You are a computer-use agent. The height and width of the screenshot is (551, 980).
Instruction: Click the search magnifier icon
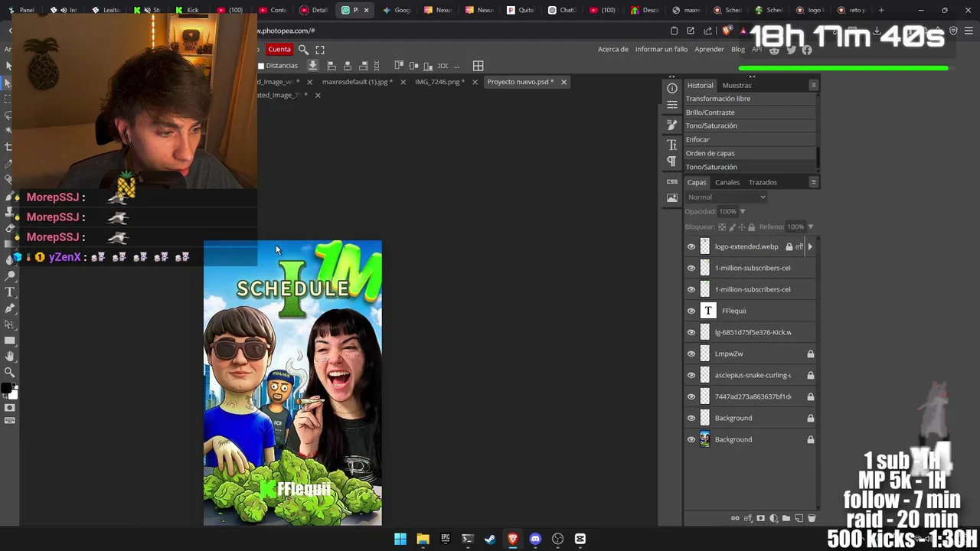tap(303, 49)
